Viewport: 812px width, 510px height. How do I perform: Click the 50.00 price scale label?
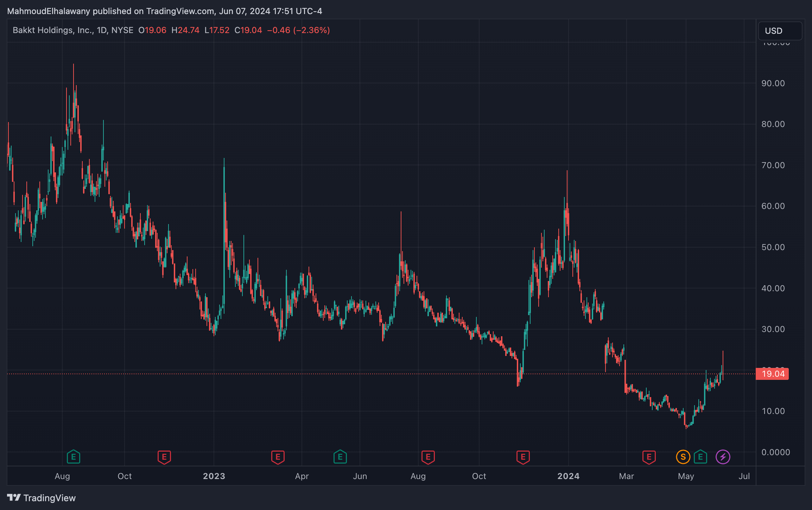pyautogui.click(x=773, y=247)
